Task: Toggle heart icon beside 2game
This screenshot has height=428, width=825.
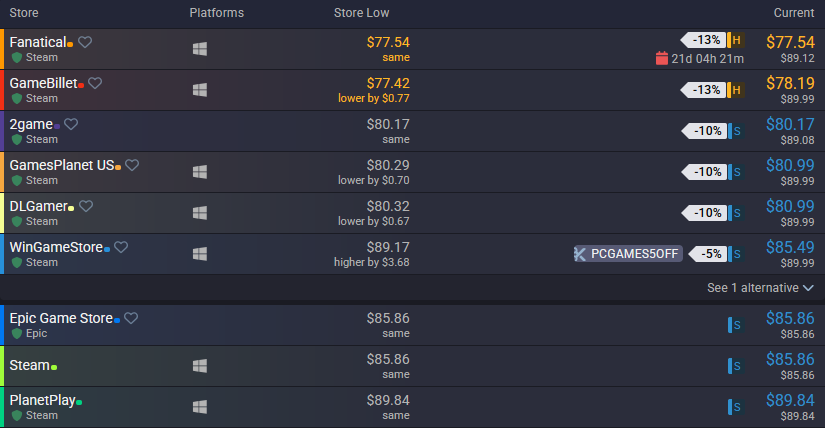Action: click(x=71, y=124)
